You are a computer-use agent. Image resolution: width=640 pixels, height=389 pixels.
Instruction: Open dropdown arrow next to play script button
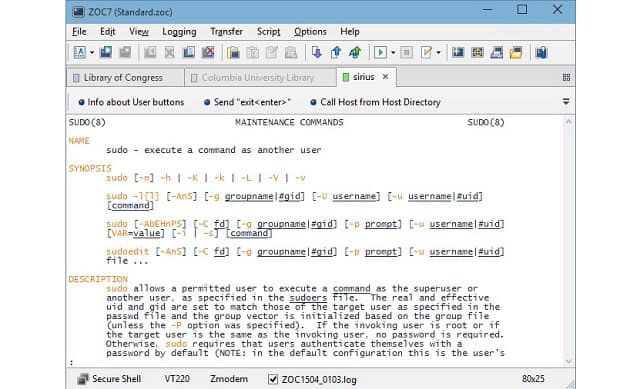(x=393, y=53)
